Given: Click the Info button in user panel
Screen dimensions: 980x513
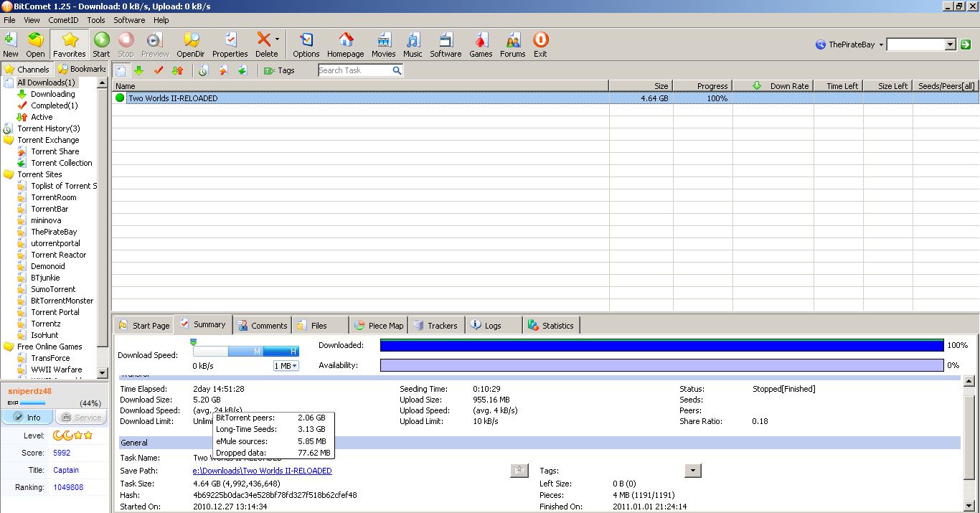Looking at the screenshot, I should tap(27, 418).
